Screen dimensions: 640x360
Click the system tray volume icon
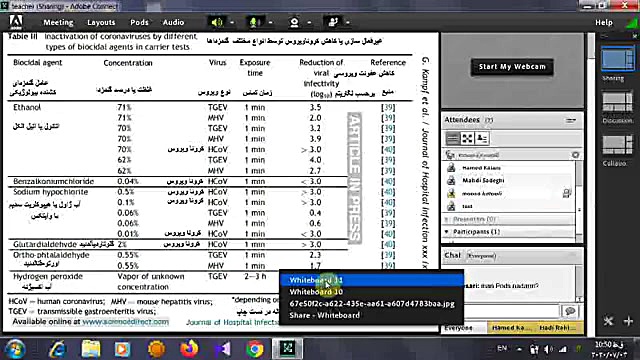coord(549,349)
